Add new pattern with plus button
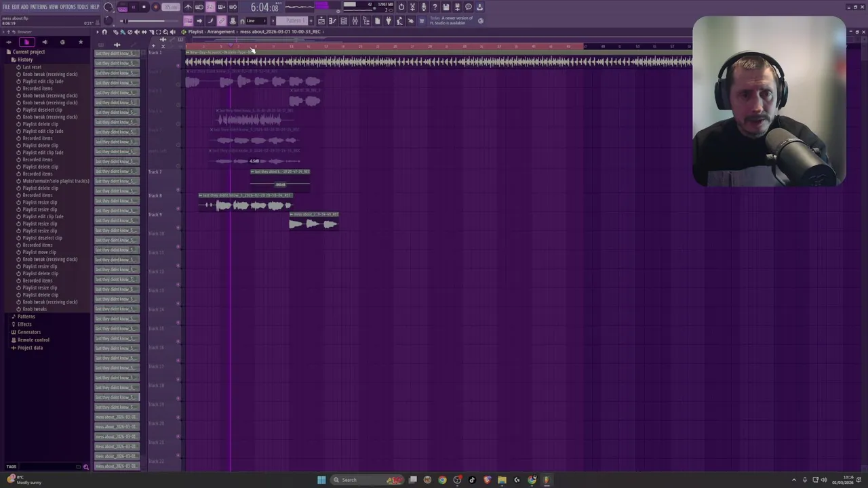868x488 pixels. pyautogui.click(x=311, y=21)
